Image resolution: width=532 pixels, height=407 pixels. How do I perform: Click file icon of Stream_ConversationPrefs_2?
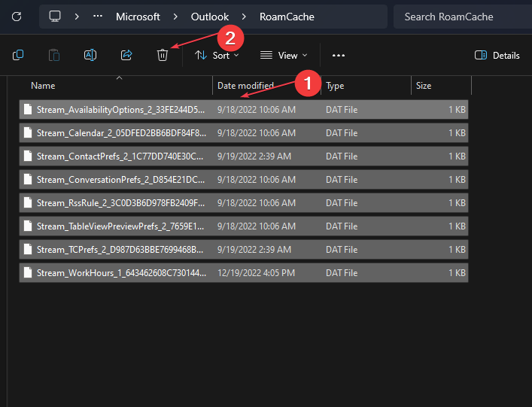click(x=28, y=179)
